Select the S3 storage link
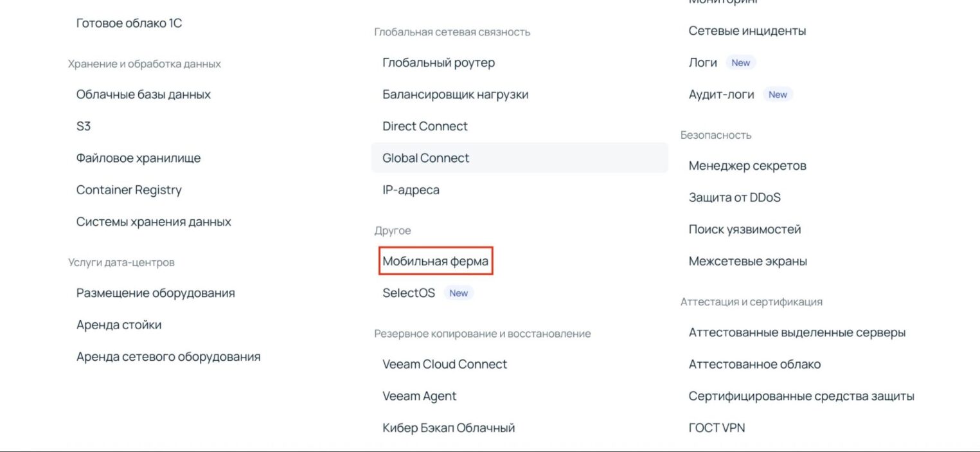The image size is (980, 452). click(x=84, y=127)
